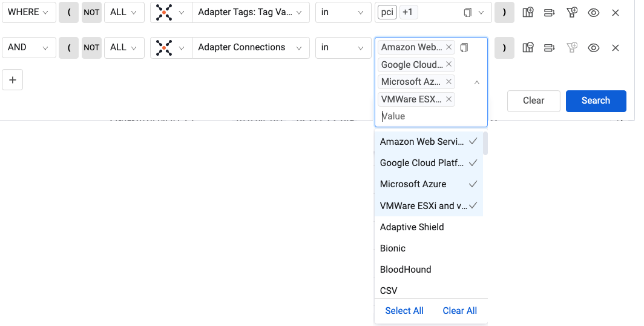Viewport: 644px width, 326px height.
Task: Click the copy icon in pci value field
Action: click(467, 13)
